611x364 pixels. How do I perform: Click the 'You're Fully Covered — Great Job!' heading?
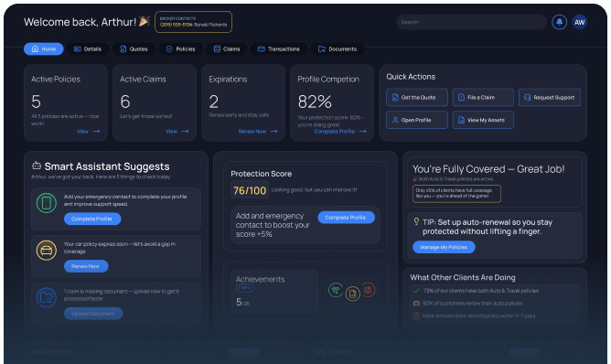click(488, 169)
